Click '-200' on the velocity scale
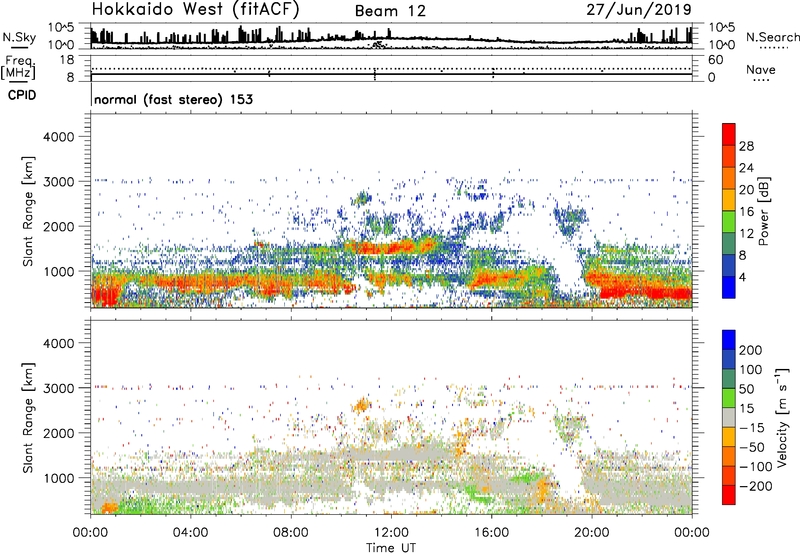The height and width of the screenshot is (554, 800). tap(756, 486)
